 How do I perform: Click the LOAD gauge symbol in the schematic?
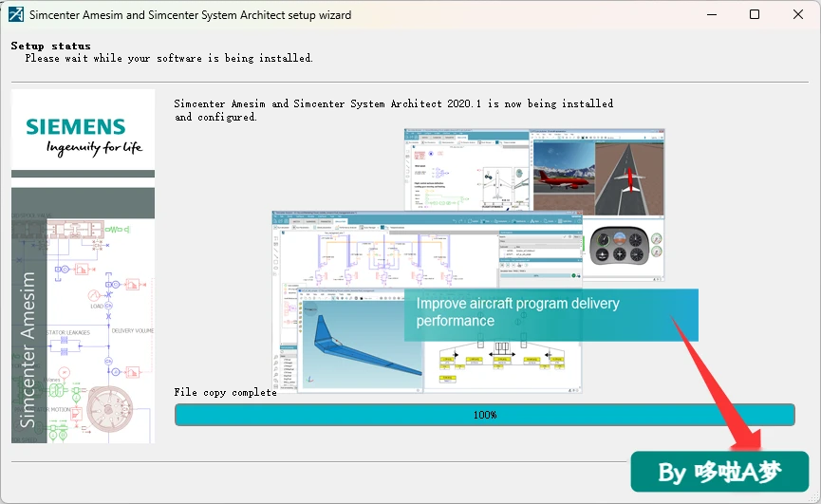[94, 296]
